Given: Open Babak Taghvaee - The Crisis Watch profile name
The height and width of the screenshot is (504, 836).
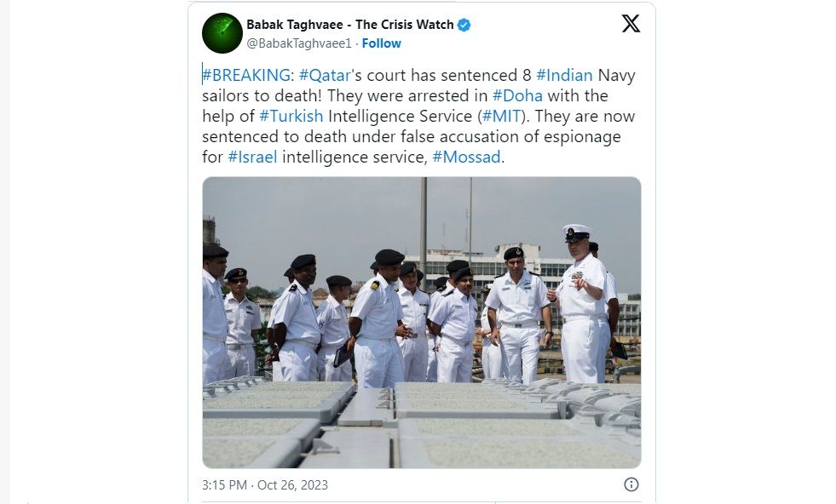Looking at the screenshot, I should point(349,25).
